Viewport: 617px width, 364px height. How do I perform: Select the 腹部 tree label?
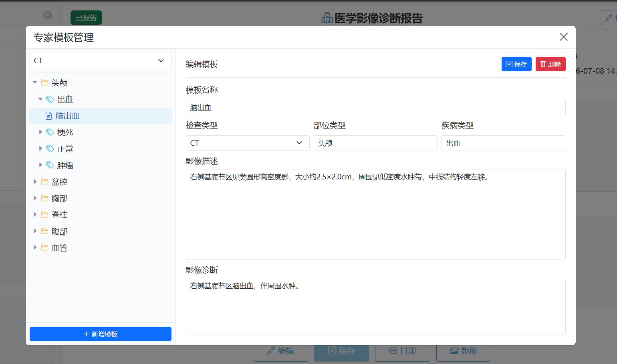pyautogui.click(x=59, y=231)
